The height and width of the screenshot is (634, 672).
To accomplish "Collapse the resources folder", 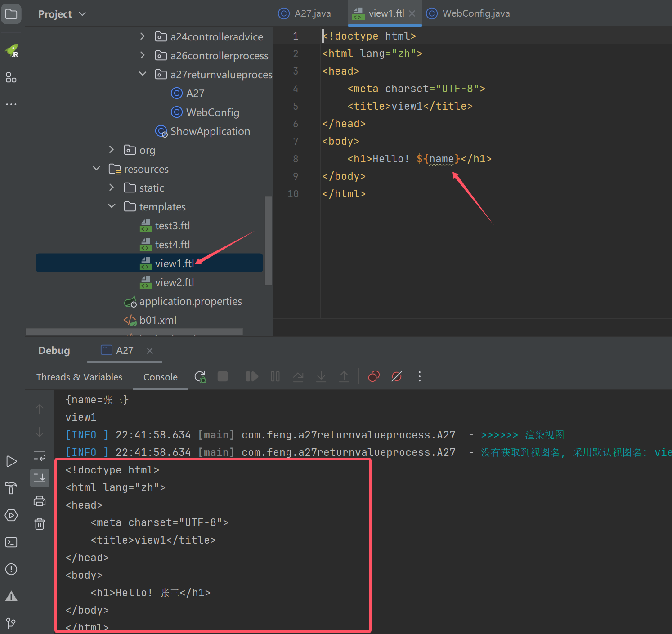I will coord(96,169).
